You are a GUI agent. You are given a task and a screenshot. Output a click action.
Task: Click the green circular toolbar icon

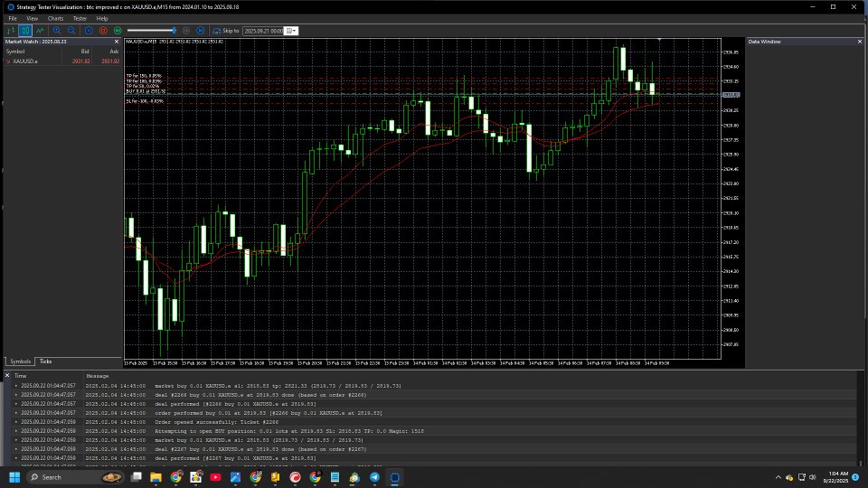(x=118, y=31)
